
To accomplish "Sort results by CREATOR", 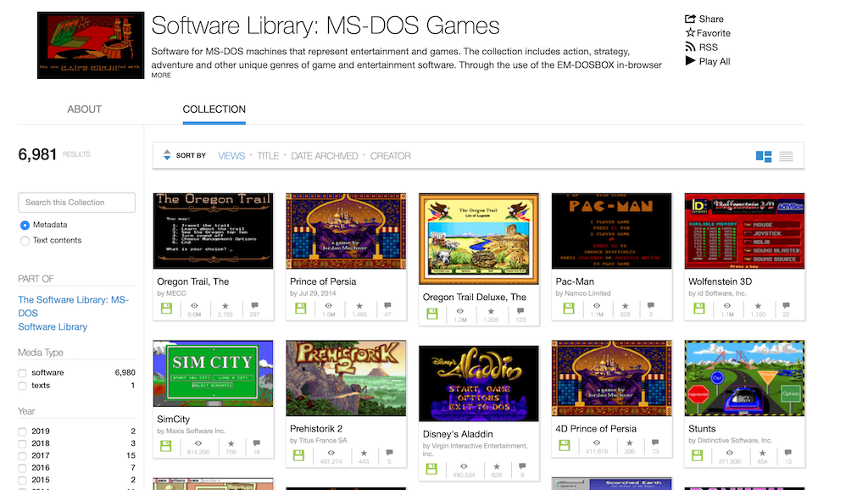I will pos(390,156).
